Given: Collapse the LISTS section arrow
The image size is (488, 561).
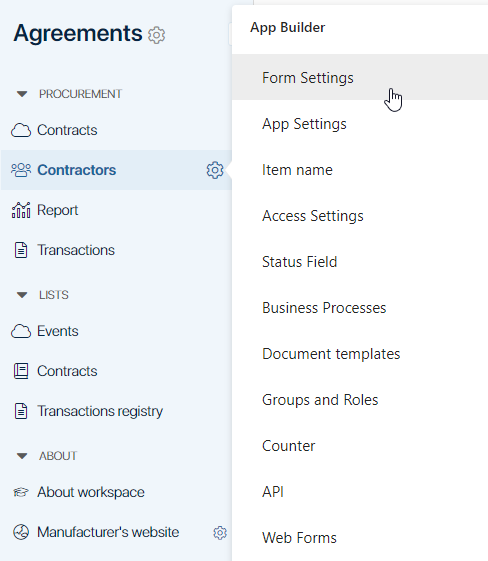Looking at the screenshot, I should [x=22, y=295].
